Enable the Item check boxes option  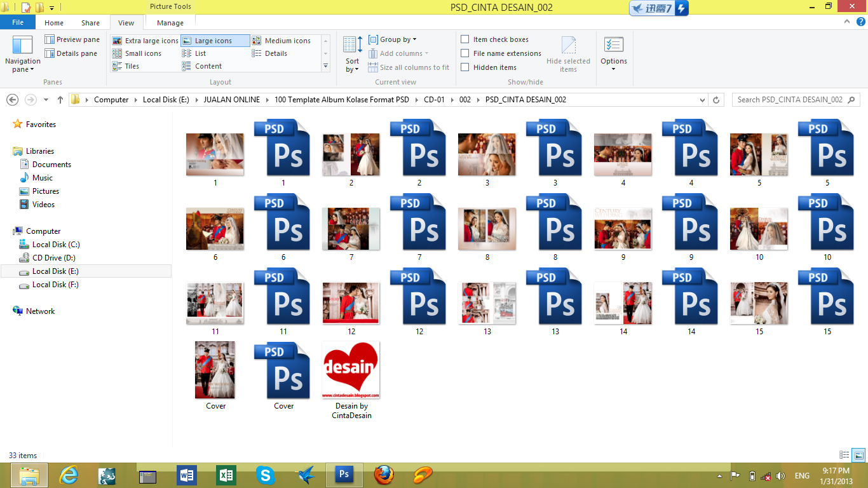click(466, 39)
